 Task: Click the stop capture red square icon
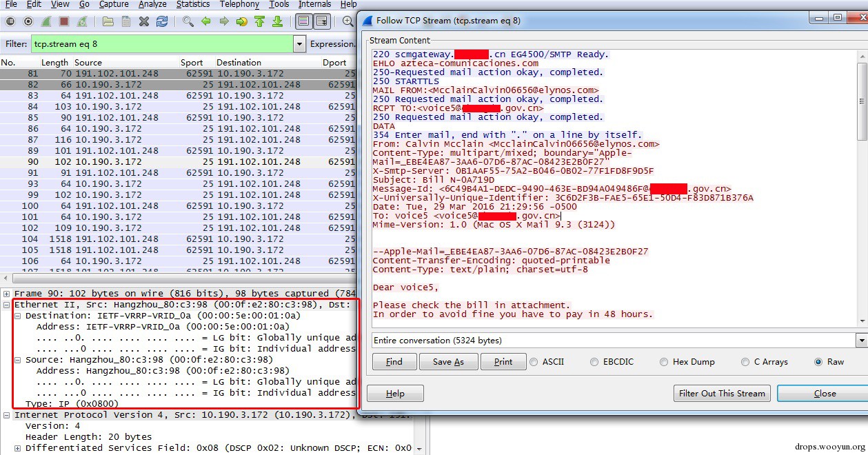click(x=64, y=21)
